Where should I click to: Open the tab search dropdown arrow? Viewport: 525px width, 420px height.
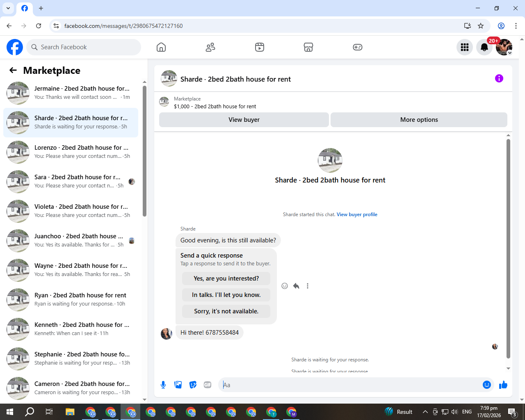coord(8,8)
